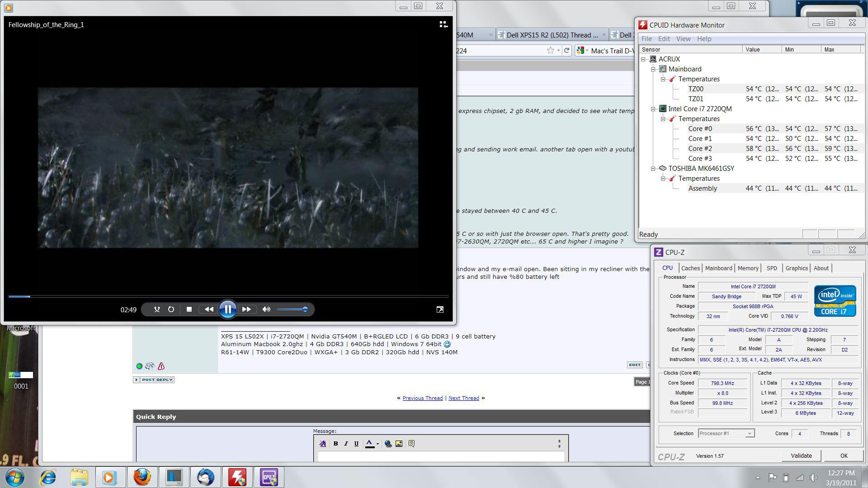Click the Switch to Library icon in player
The width and height of the screenshot is (868, 488).
pyautogui.click(x=443, y=24)
